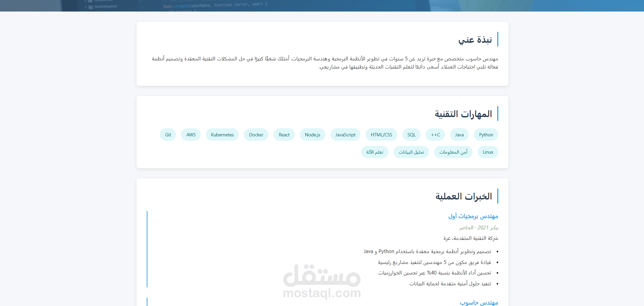This screenshot has width=644, height=306.
Task: Click the company name شركة التقنية المتقدمة، غزة
Action: coord(471,238)
